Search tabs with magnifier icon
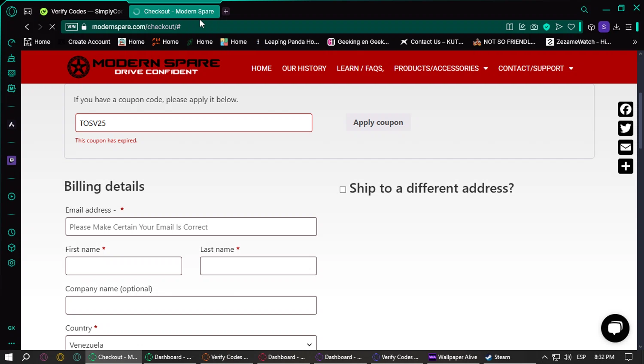This screenshot has height=364, width=644. 584,9
